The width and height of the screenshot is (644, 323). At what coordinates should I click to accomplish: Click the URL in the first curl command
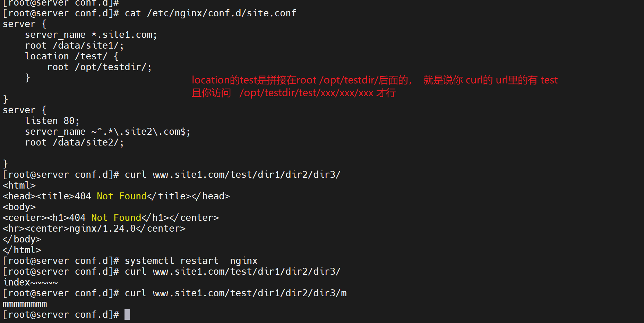(247, 175)
